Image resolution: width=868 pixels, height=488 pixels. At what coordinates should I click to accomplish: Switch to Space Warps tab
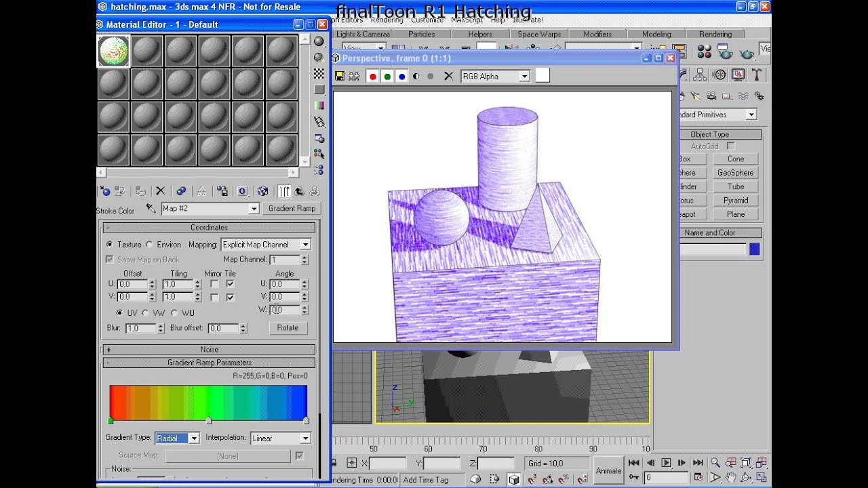tap(539, 34)
